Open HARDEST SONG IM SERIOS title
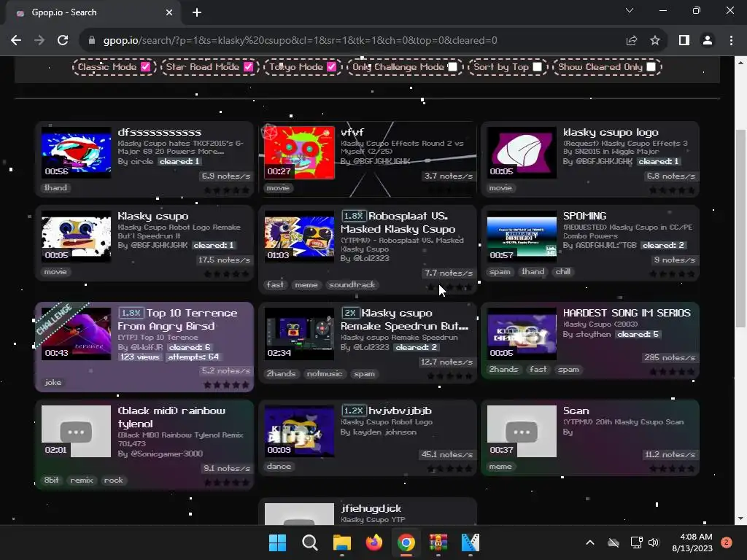This screenshot has width=747, height=560. pyautogui.click(x=627, y=313)
